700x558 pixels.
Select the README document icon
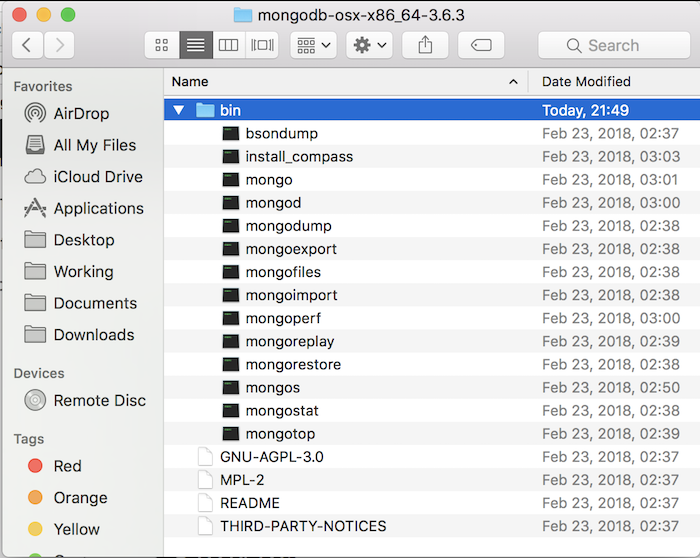(205, 503)
